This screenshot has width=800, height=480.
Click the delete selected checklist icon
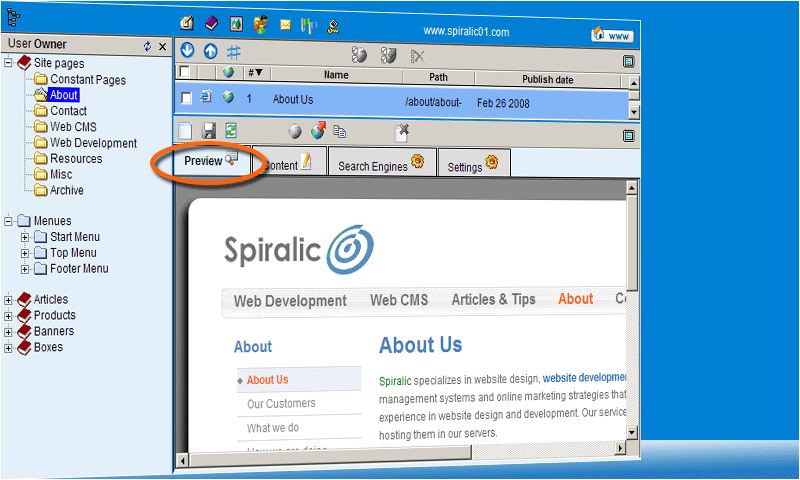[x=417, y=56]
